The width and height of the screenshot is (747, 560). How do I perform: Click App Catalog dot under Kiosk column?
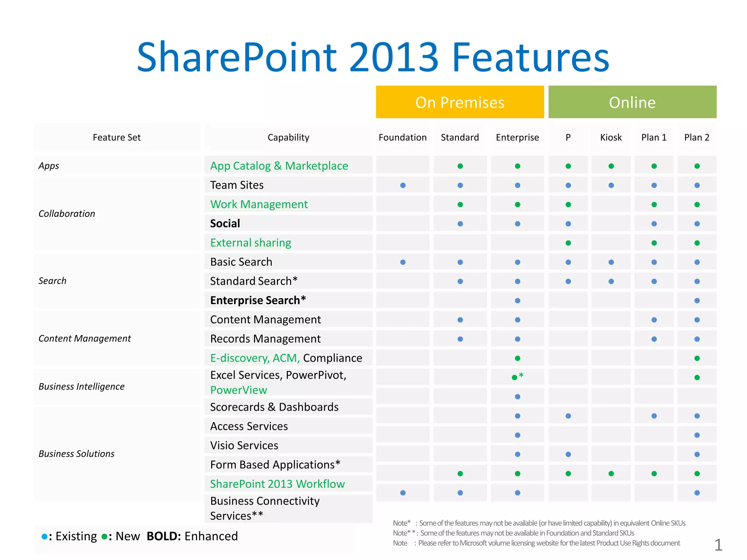(x=611, y=166)
